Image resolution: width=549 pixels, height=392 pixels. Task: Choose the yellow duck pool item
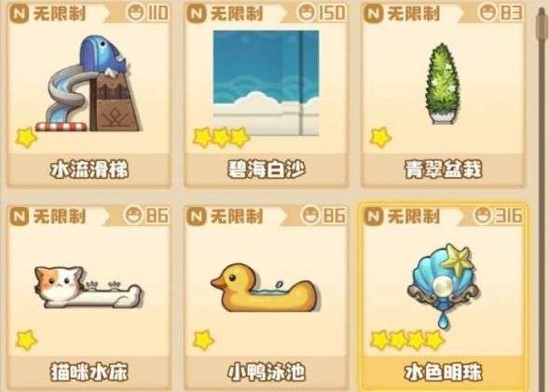click(266, 288)
